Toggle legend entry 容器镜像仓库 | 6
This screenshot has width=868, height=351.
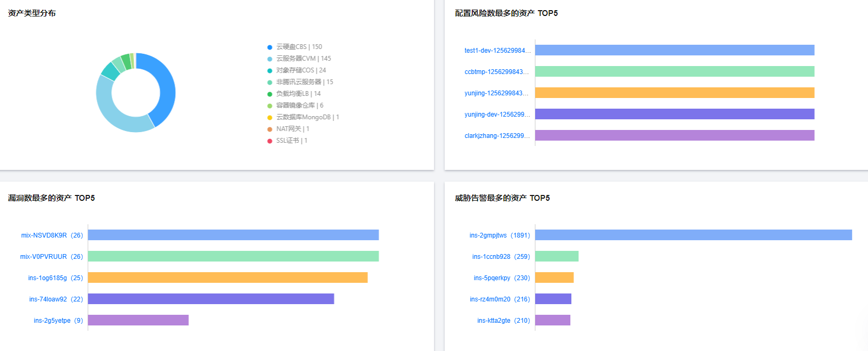coord(296,105)
